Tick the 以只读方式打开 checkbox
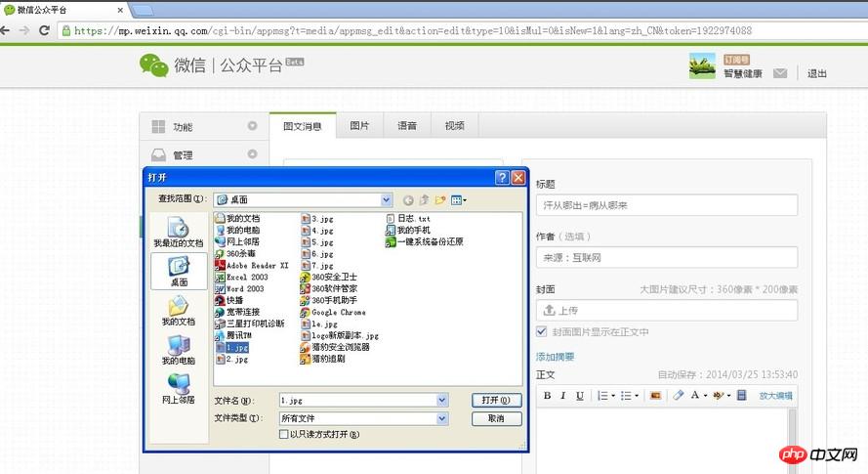This screenshot has width=868, height=474. (x=283, y=434)
